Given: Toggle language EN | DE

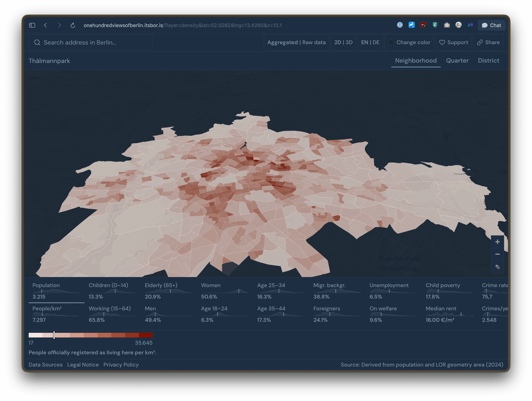Looking at the screenshot, I should pyautogui.click(x=370, y=42).
